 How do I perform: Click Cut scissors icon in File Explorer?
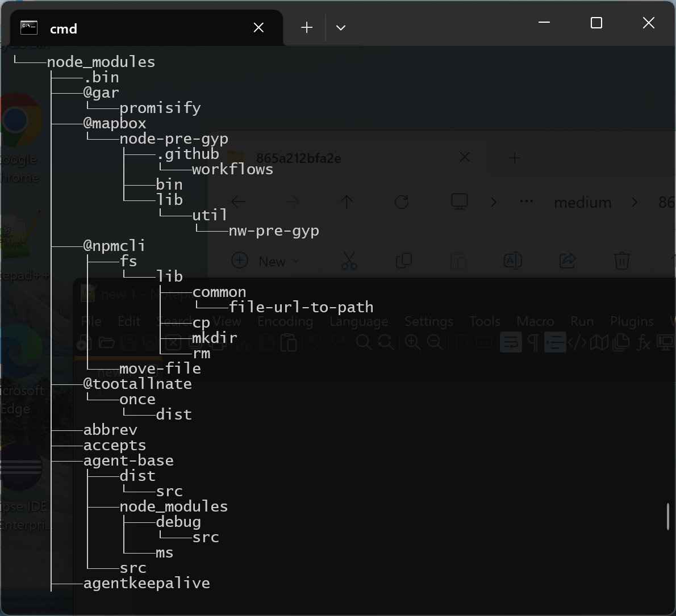pyautogui.click(x=349, y=261)
